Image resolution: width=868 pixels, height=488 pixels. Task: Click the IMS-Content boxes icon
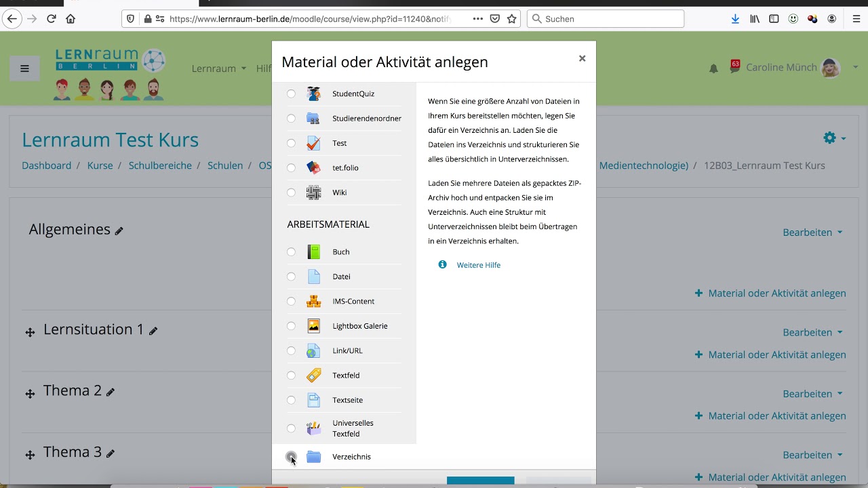point(313,301)
